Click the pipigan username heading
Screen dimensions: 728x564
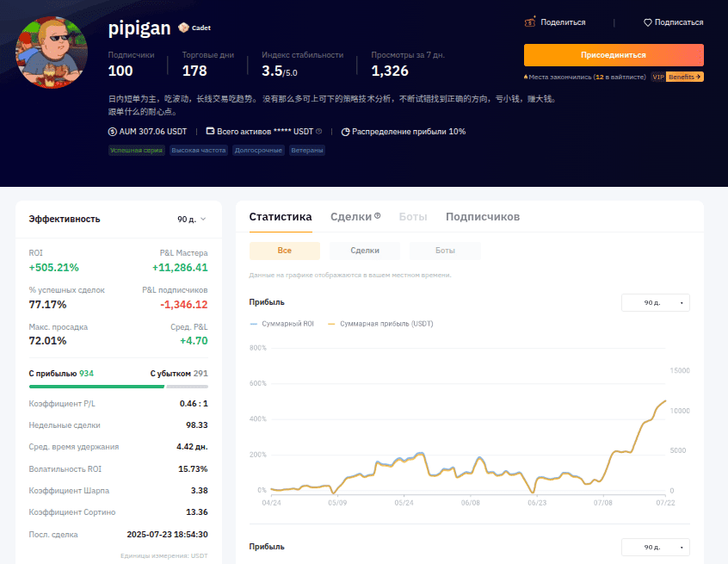pos(139,28)
